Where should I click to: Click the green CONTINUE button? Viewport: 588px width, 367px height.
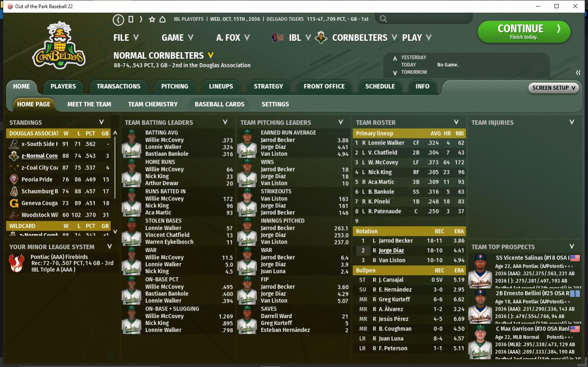[523, 32]
